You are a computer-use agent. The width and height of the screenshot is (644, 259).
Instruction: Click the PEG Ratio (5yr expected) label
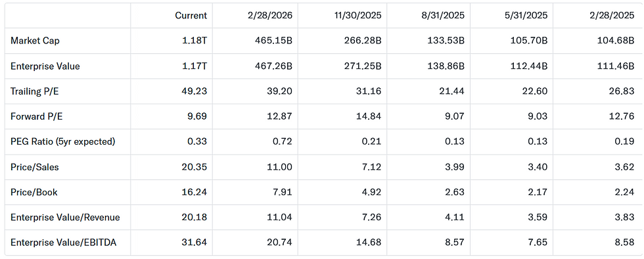coord(63,142)
